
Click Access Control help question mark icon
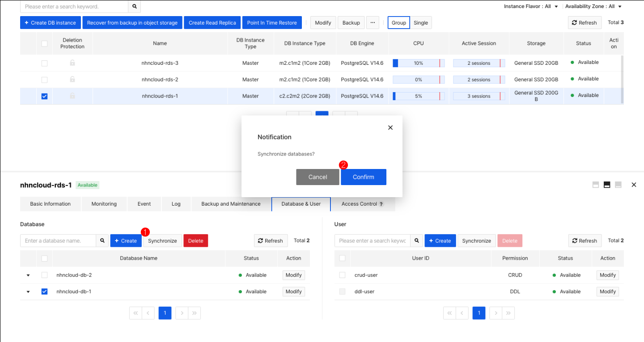coord(381,204)
